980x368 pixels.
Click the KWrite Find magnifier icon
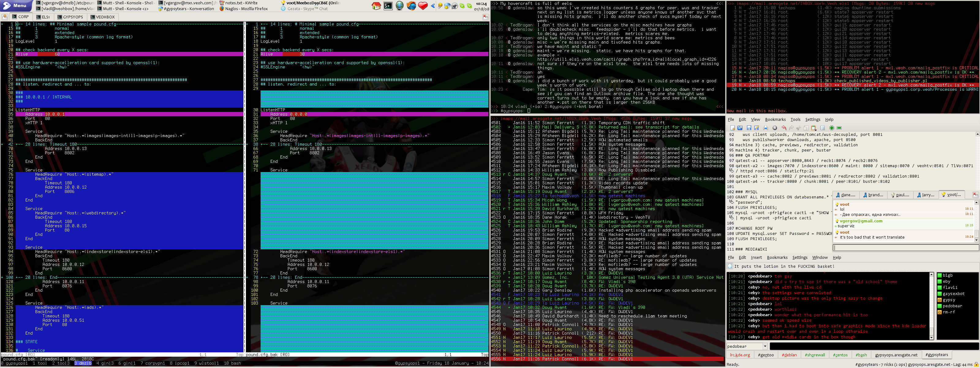pos(823,128)
